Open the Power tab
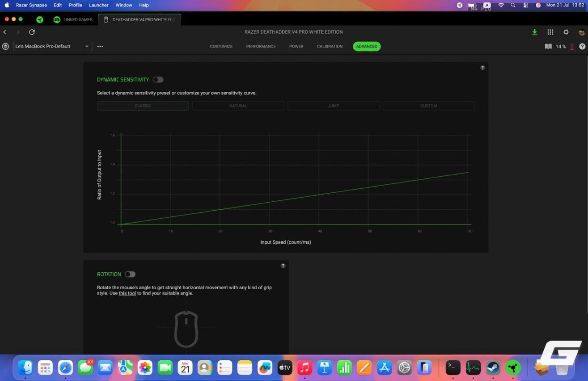The height and width of the screenshot is (381, 588). [296, 47]
